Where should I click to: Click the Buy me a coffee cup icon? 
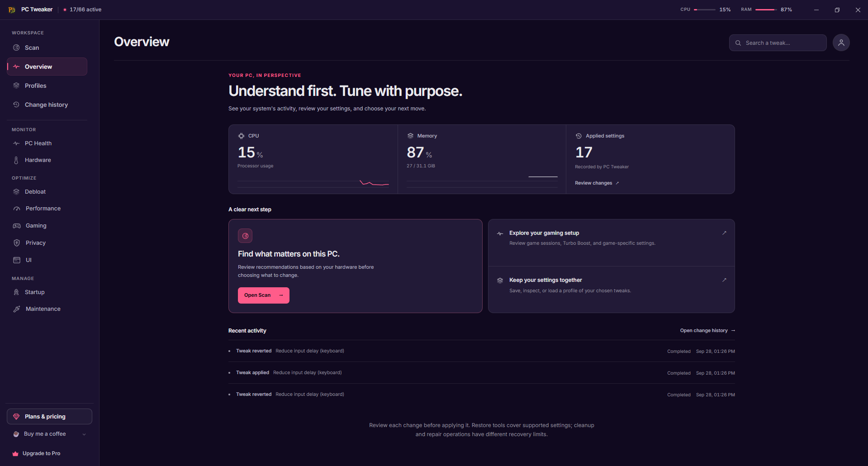coord(16,434)
